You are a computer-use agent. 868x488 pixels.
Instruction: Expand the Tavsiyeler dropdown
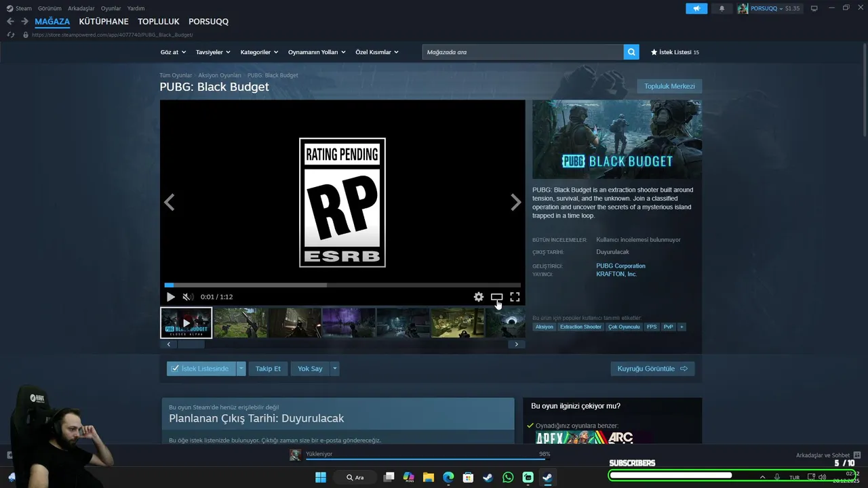(x=213, y=52)
